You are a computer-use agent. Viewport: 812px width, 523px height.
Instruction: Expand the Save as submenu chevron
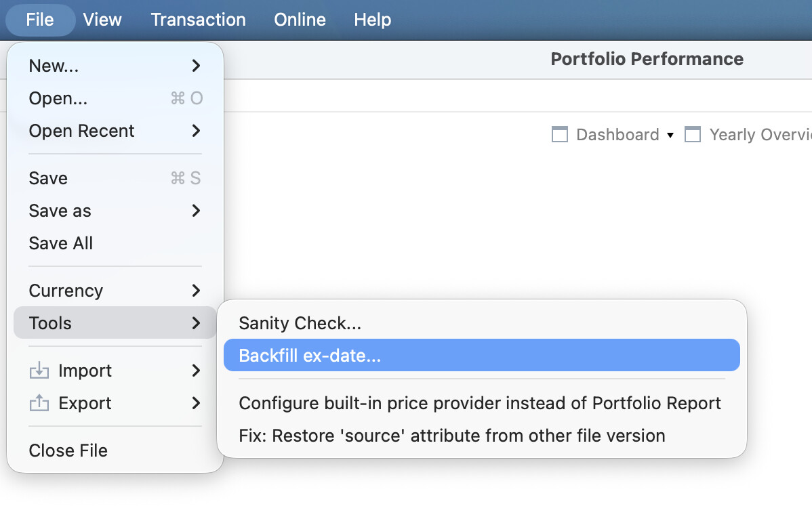pos(196,211)
